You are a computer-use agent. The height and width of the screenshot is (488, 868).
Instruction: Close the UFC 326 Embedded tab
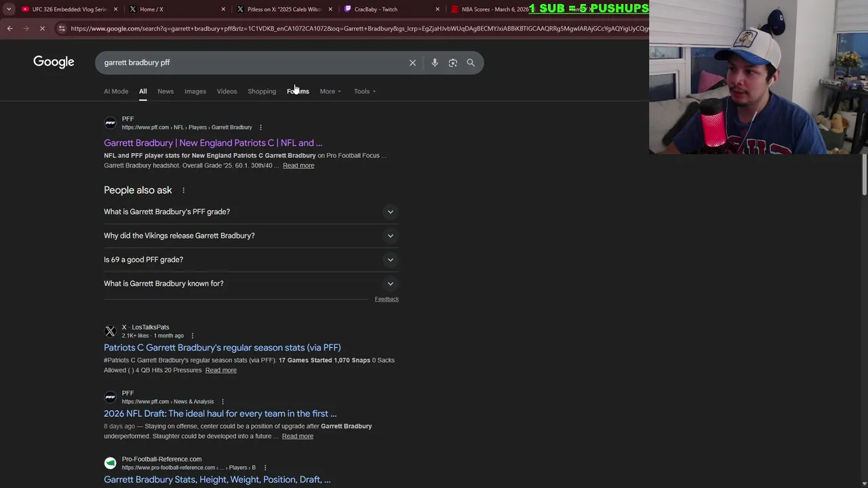116,9
